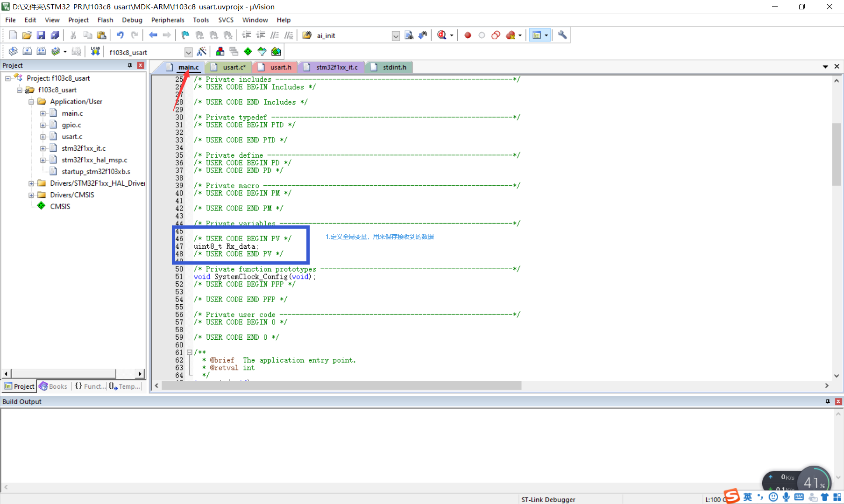Open the File menu
Image resolution: width=844 pixels, height=504 pixels.
coord(10,20)
